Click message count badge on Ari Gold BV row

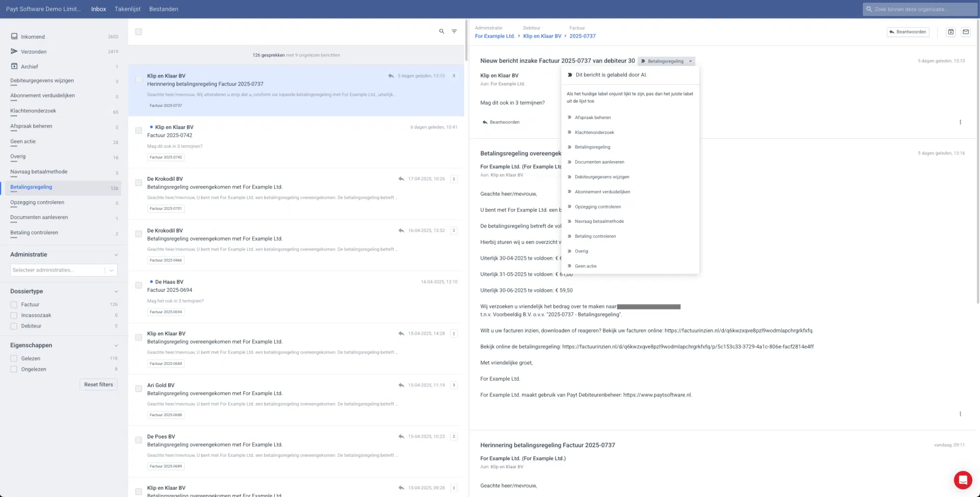point(454,385)
